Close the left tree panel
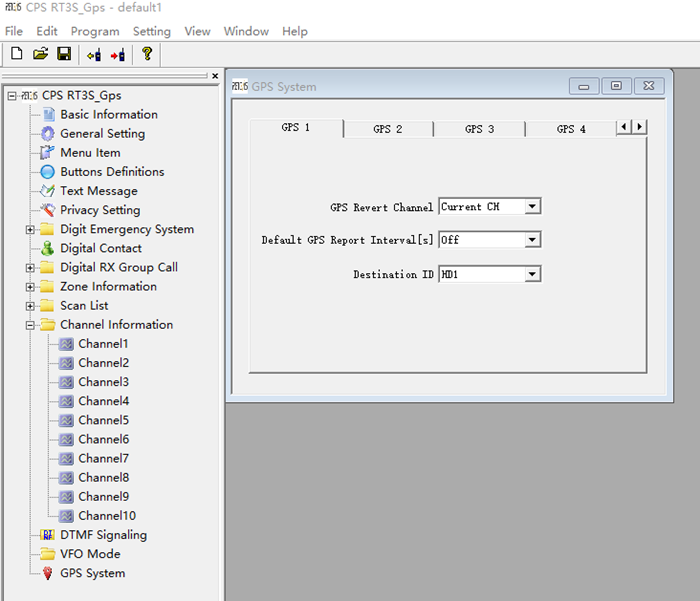This screenshot has width=700, height=601. [214, 76]
